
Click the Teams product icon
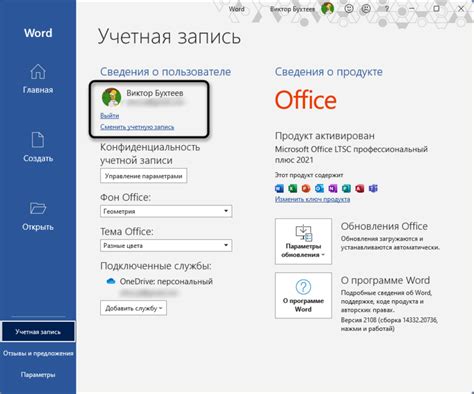click(x=373, y=189)
